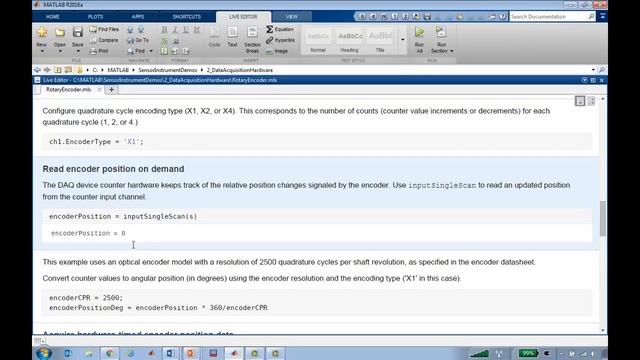Click the address bar search icon
640x360 pixels.
pyautogui.click(x=602, y=70)
